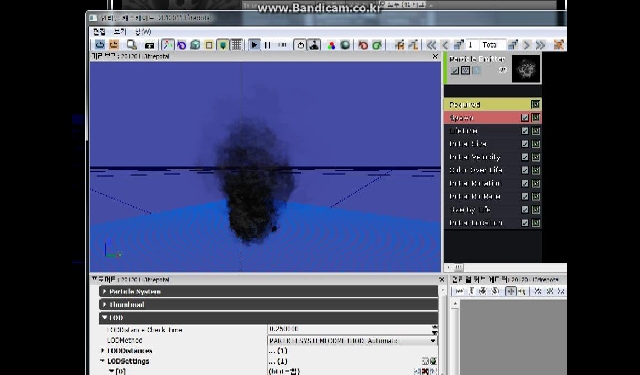This screenshot has height=375, width=640.
Task: Collapse the [0] array element
Action: 111,371
